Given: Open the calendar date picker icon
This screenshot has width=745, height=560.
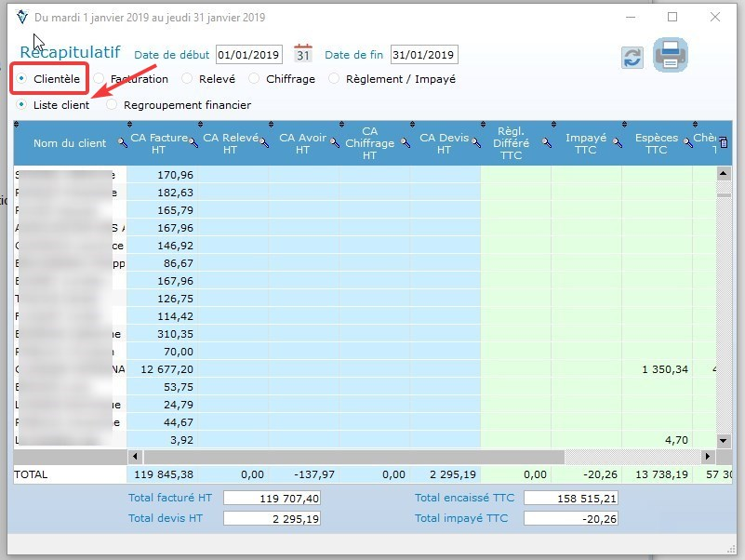Looking at the screenshot, I should tap(303, 54).
